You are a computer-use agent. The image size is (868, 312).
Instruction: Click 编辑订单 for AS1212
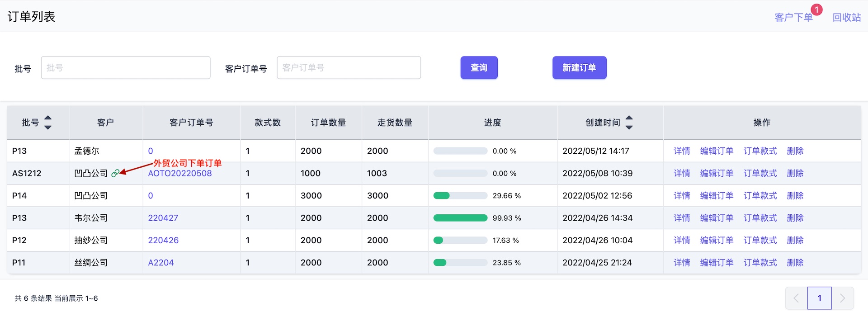[717, 173]
